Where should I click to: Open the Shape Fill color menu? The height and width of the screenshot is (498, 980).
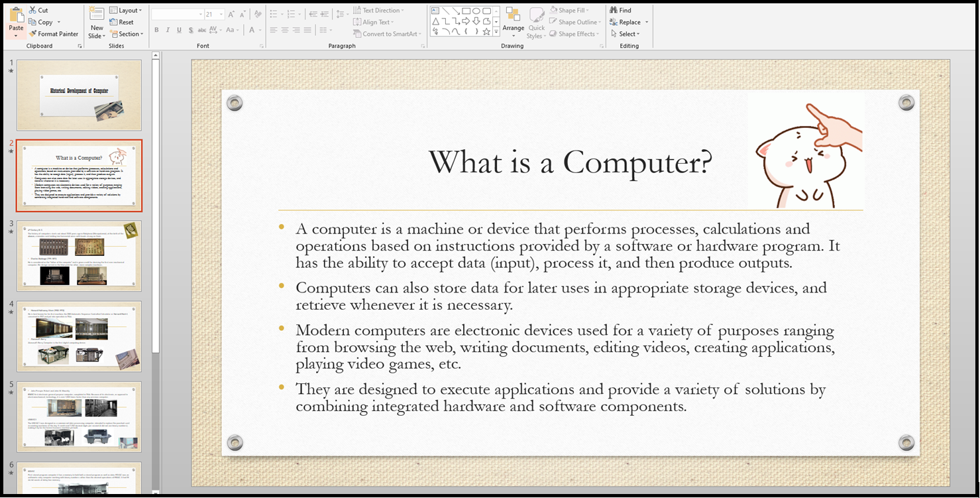[x=569, y=10]
